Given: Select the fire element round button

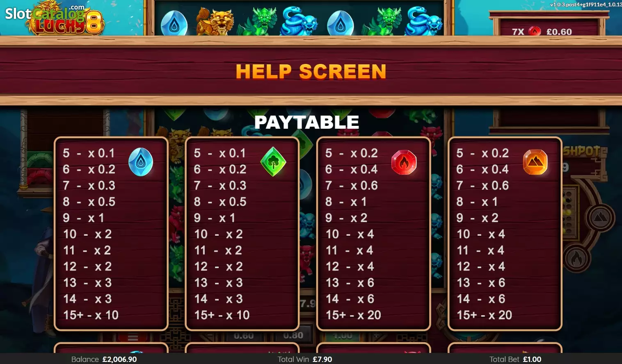Looking at the screenshot, I should coord(576,259).
